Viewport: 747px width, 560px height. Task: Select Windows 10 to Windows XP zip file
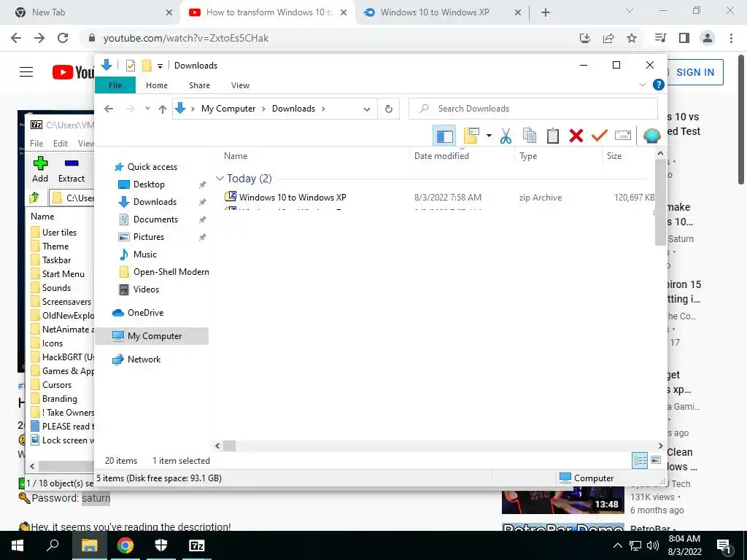pos(292,197)
